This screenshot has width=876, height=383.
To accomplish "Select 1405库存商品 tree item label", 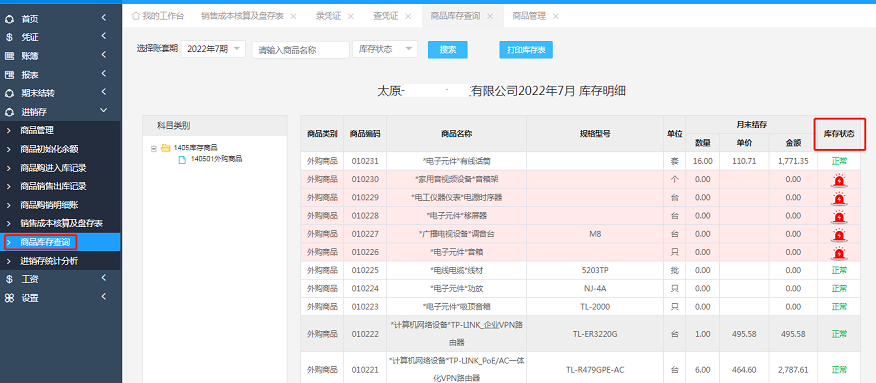I will [x=196, y=148].
